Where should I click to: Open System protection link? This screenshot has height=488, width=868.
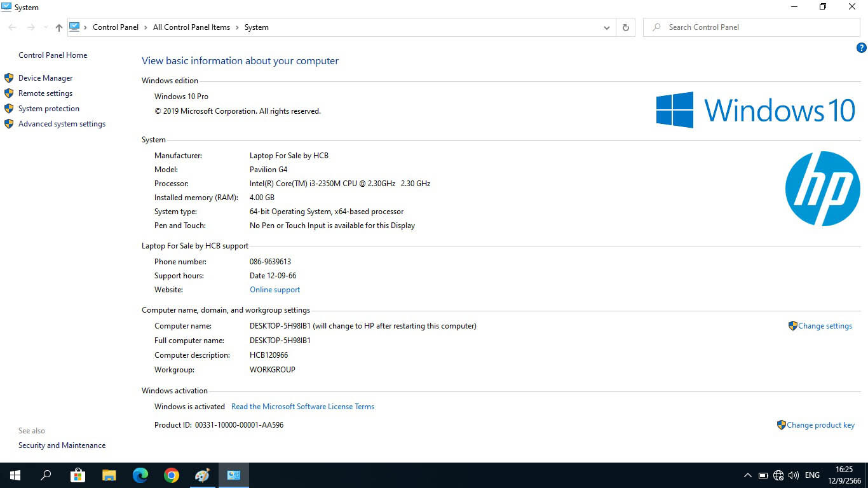click(x=49, y=109)
